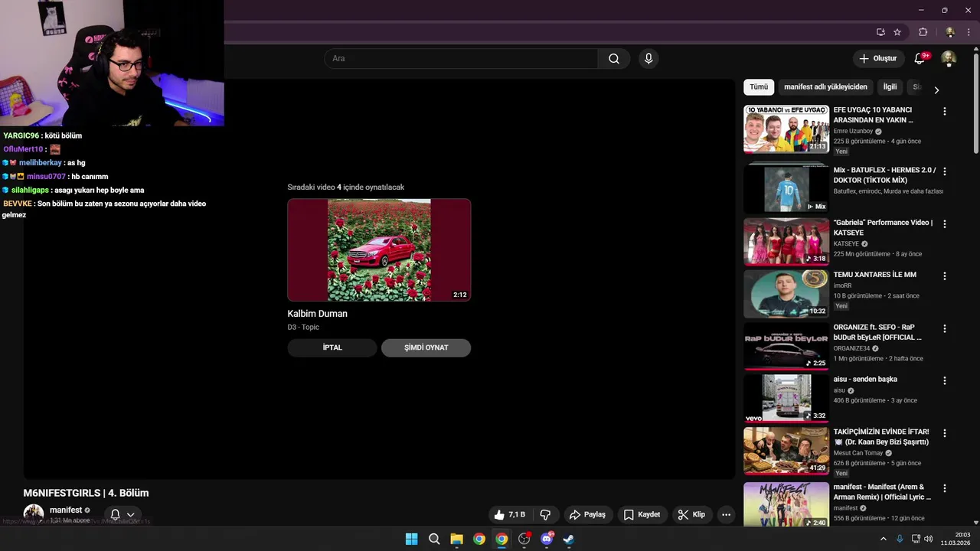Open options for Gabriela Performance Video

[944, 224]
